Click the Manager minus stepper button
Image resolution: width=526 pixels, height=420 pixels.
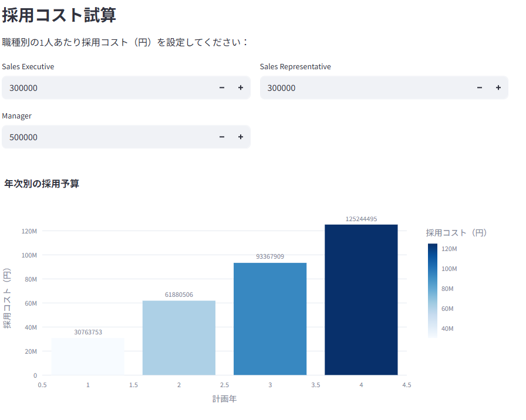tap(222, 137)
